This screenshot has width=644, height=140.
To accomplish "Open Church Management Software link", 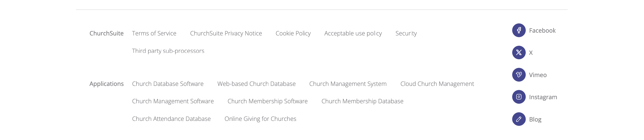I will (173, 101).
